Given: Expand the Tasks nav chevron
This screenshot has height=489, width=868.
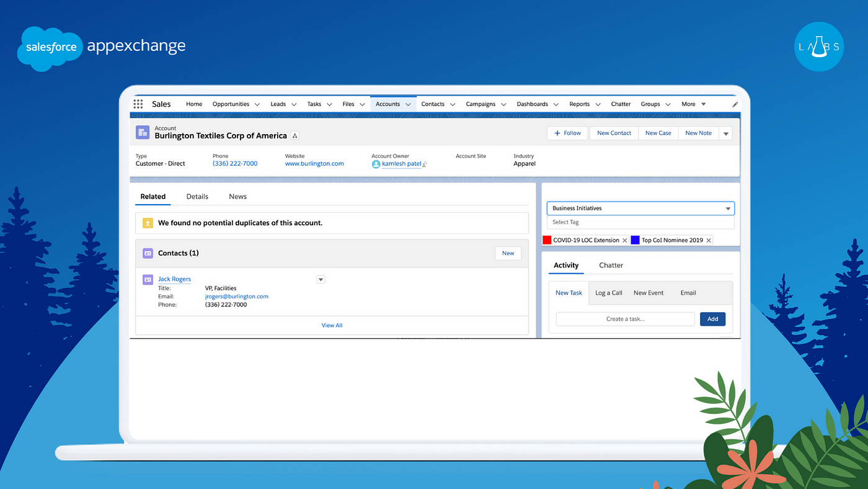Looking at the screenshot, I should click(x=329, y=105).
